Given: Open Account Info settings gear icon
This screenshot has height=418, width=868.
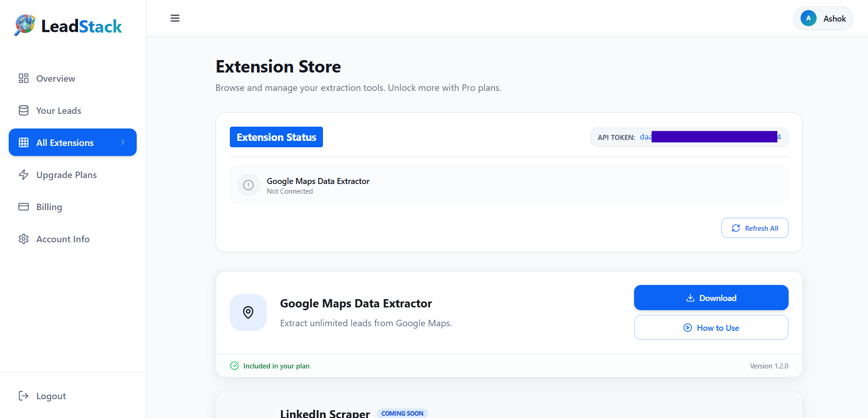Looking at the screenshot, I should pyautogui.click(x=23, y=239).
